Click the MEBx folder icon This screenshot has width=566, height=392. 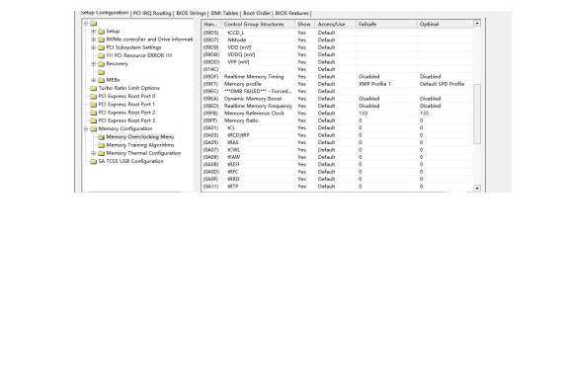coord(101,80)
